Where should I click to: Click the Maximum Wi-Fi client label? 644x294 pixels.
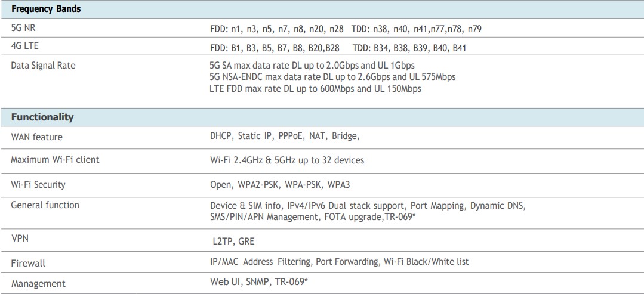pos(56,159)
